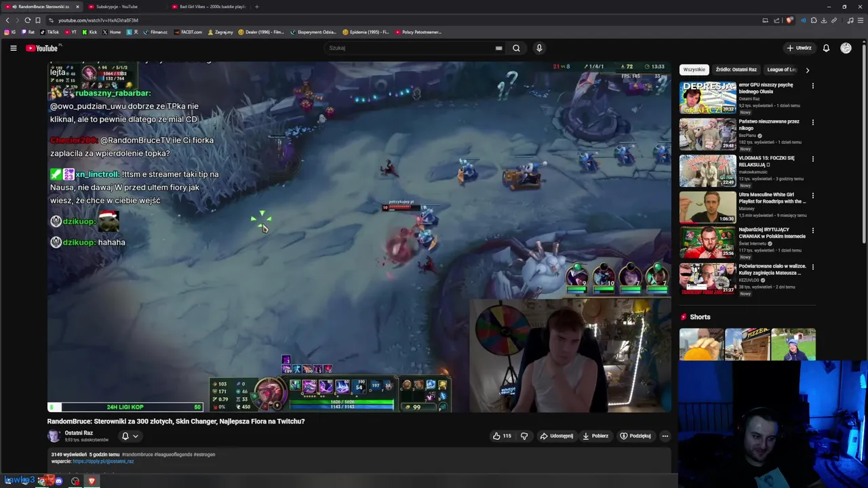Click the share page icon in address bar

(776, 20)
